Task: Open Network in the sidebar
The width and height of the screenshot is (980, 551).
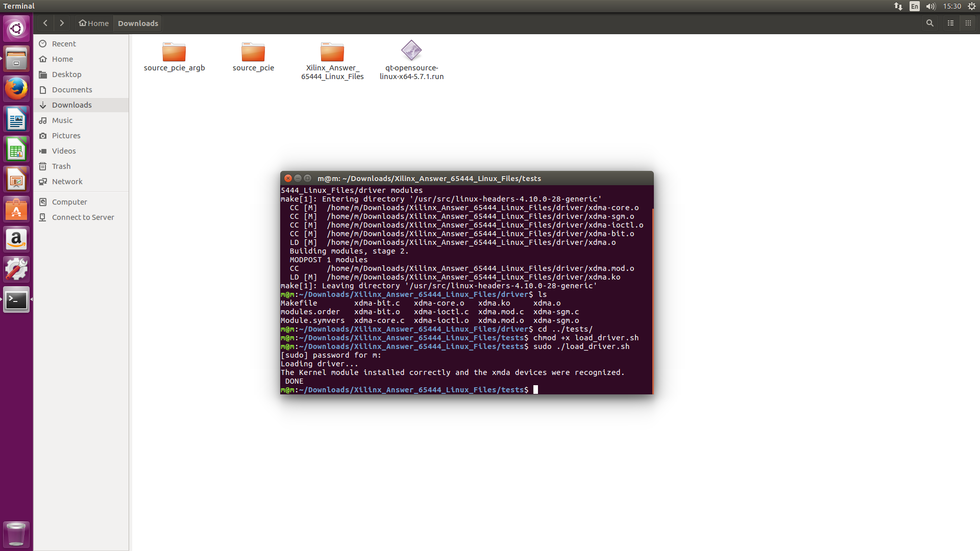Action: tap(81, 182)
